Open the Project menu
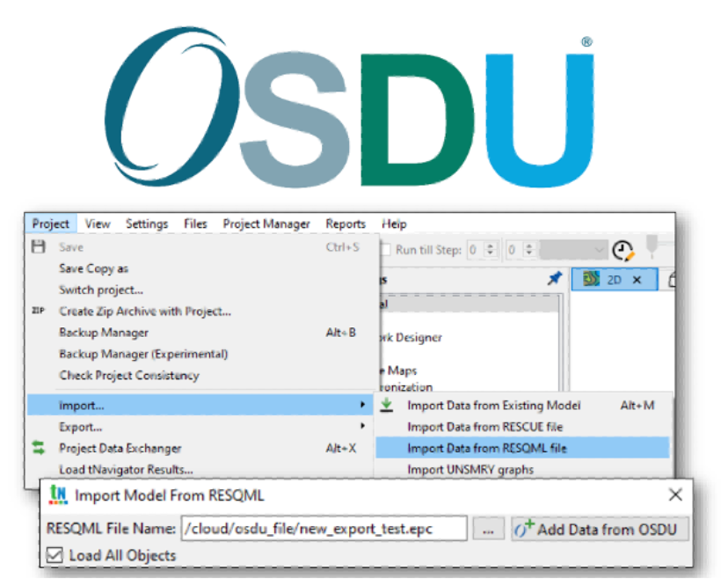This screenshot has height=579, width=728. [51, 224]
